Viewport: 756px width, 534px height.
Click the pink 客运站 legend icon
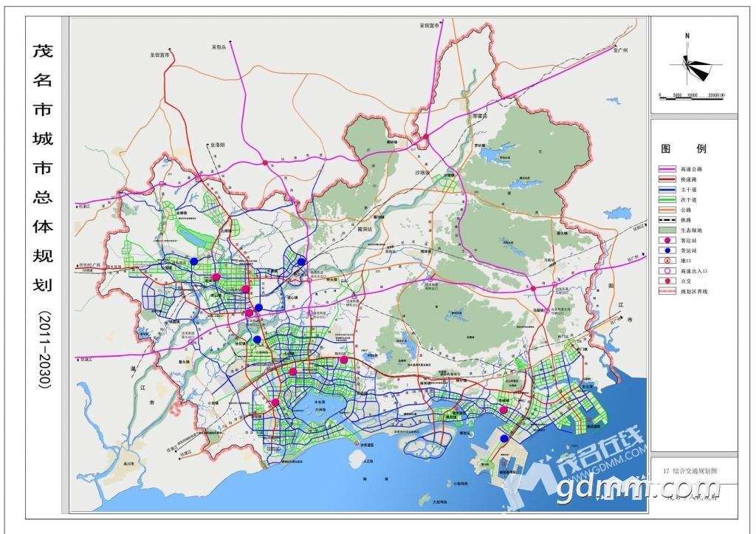[667, 241]
